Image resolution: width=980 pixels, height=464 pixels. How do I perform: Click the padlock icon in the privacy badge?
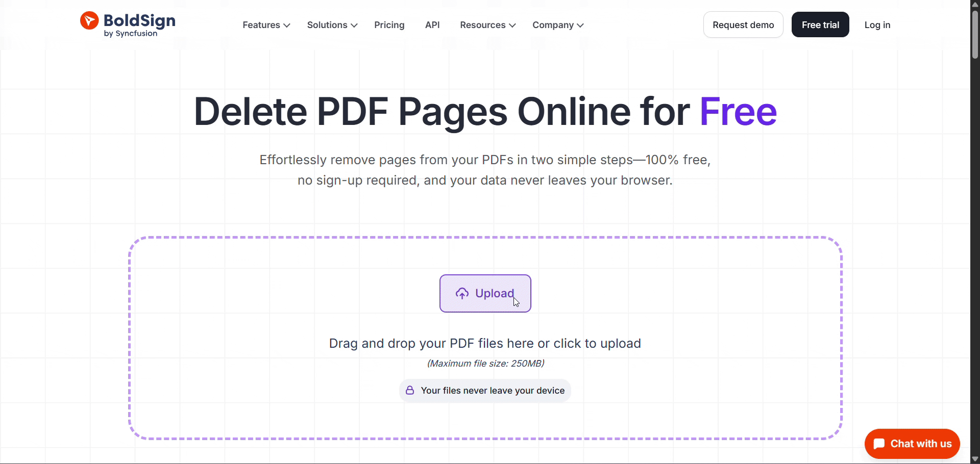coord(410,391)
